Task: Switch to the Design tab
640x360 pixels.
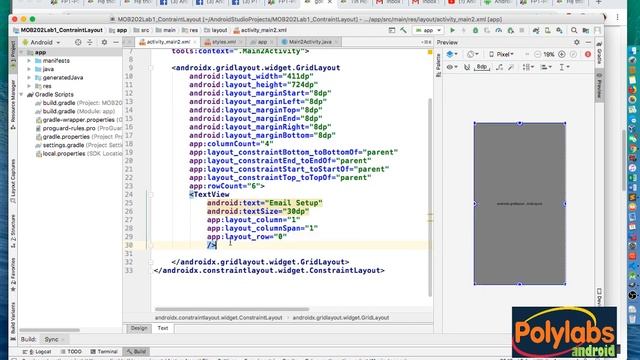Action: (x=139, y=328)
